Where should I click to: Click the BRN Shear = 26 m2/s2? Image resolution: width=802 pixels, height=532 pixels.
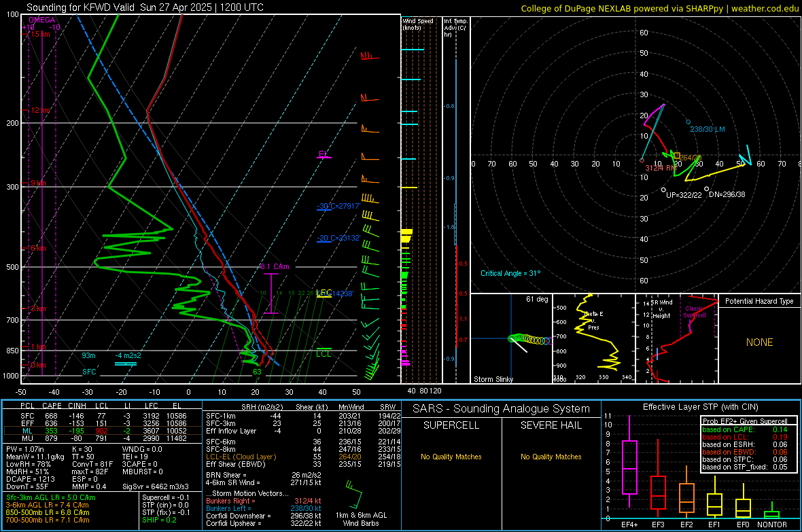tap(263, 475)
